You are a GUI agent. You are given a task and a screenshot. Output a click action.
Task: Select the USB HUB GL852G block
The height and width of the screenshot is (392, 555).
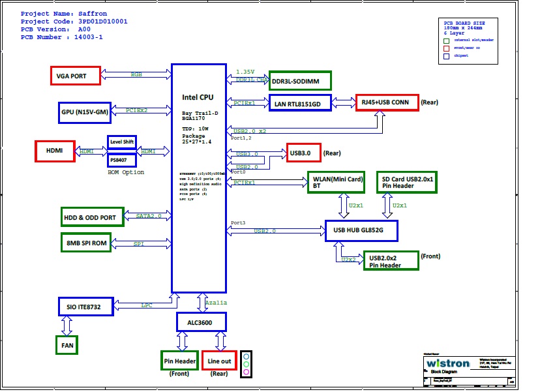[x=361, y=231]
